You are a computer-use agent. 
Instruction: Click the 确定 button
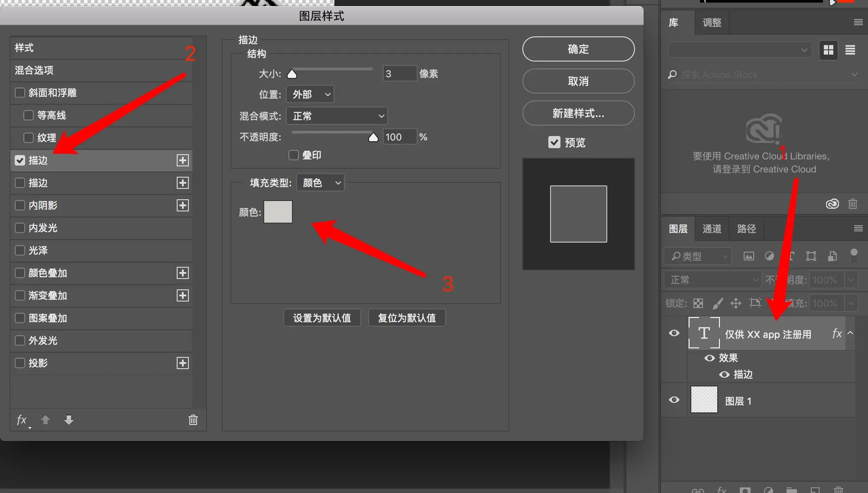578,49
